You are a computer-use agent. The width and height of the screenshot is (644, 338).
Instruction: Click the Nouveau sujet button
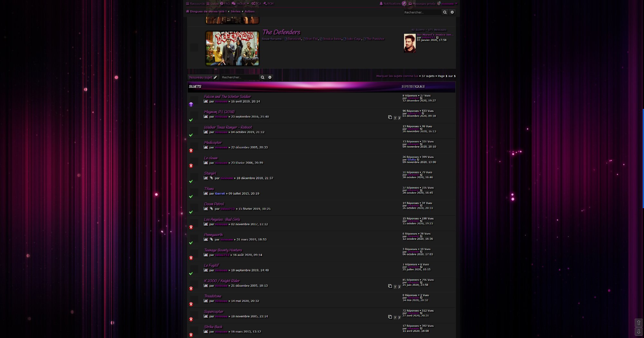tap(203, 77)
